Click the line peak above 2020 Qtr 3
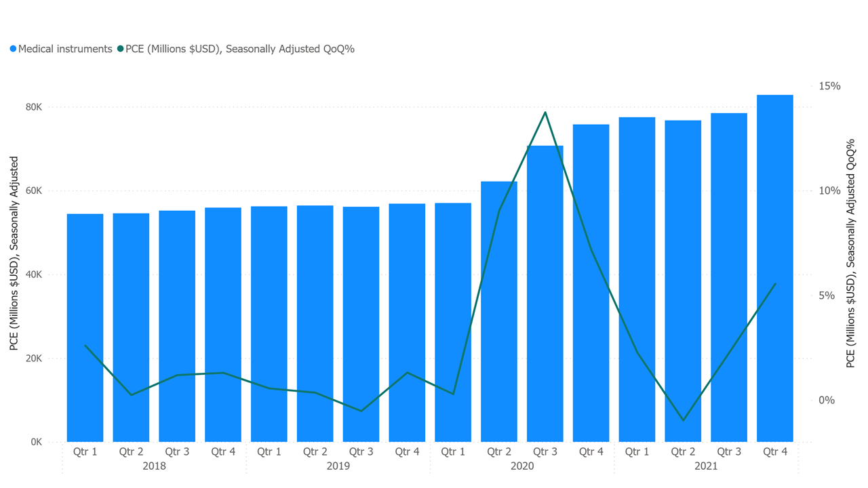Viewport: 868px width, 488px height. pos(545,113)
